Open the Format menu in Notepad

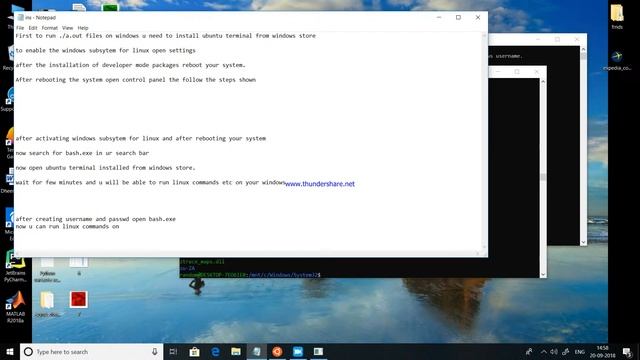pos(49,28)
